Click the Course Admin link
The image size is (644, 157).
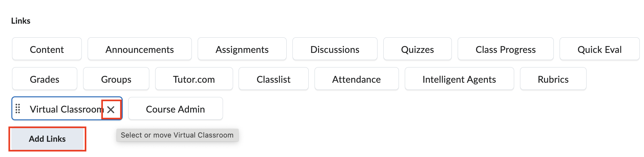(175, 109)
